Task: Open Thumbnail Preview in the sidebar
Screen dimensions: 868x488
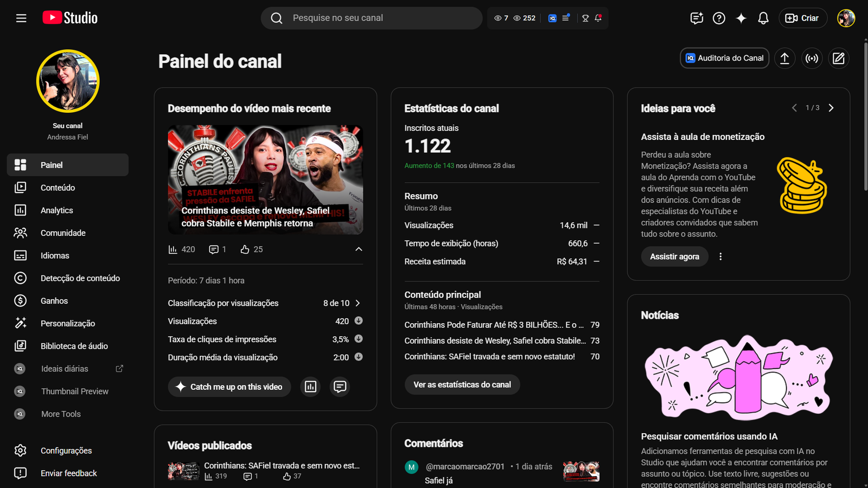Action: [x=68, y=391]
